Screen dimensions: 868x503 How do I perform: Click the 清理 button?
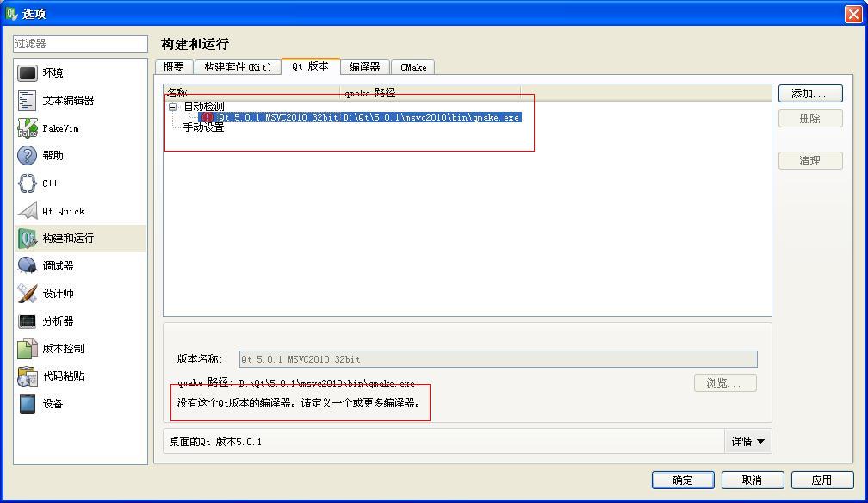click(810, 161)
